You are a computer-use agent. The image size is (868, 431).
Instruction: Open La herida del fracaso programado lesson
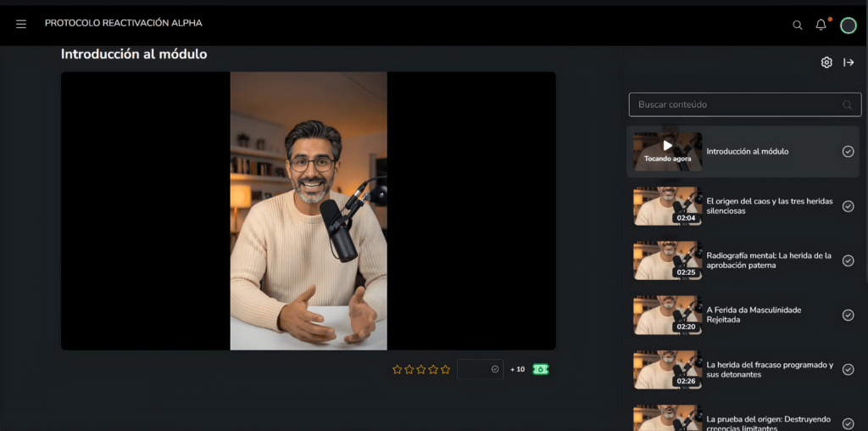pos(770,369)
